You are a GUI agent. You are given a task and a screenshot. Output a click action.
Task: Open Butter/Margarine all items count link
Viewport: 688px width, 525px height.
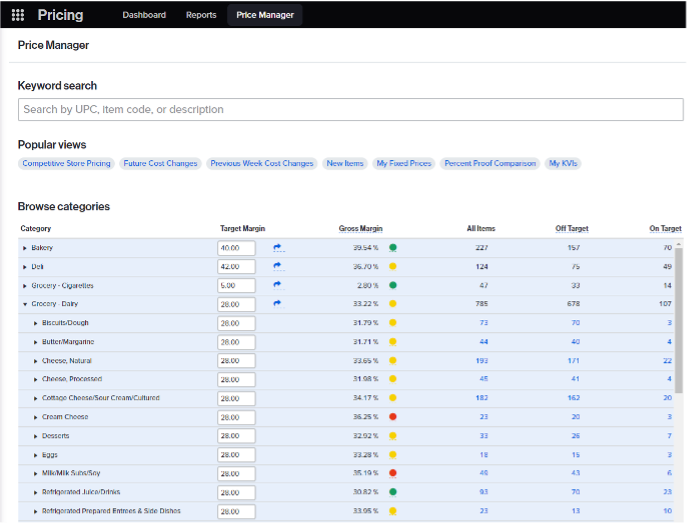coord(483,342)
